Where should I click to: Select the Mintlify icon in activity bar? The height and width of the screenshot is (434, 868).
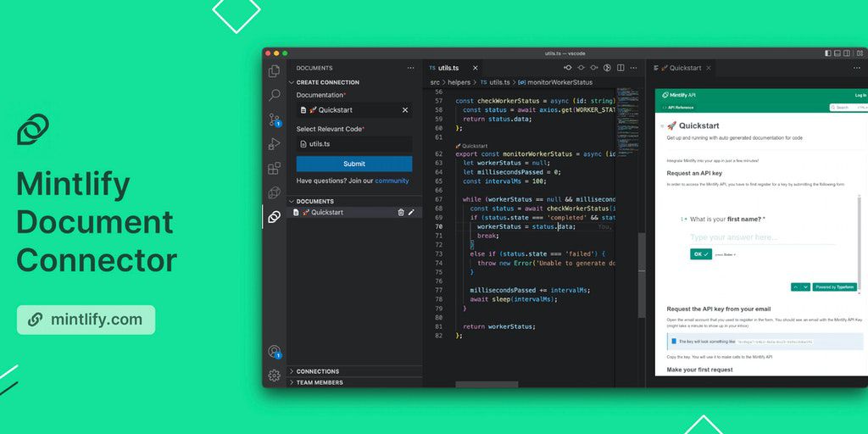pyautogui.click(x=274, y=217)
